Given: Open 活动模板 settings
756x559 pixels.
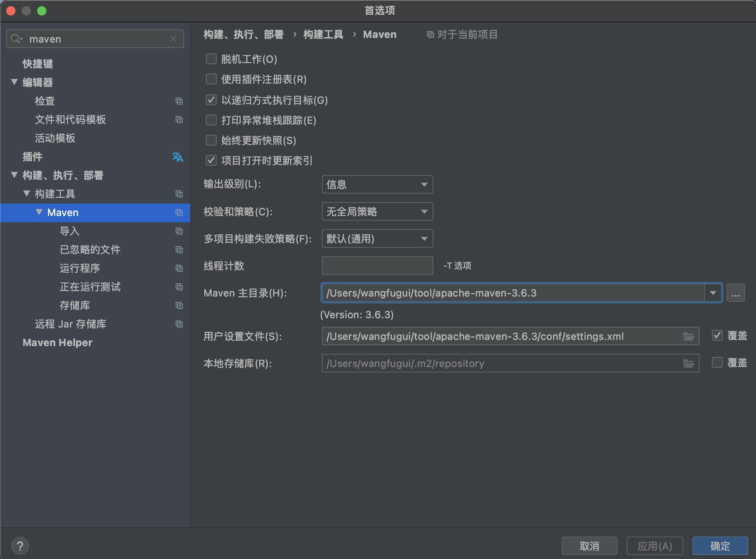Looking at the screenshot, I should click(x=55, y=138).
